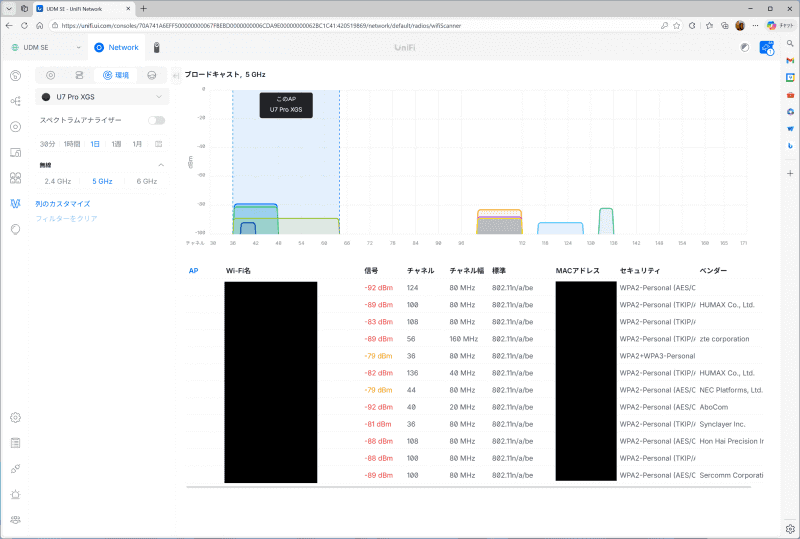Screen dimensions: 800x539
Task: Toggle the dark/light theme icon in header
Action: (x=745, y=47)
